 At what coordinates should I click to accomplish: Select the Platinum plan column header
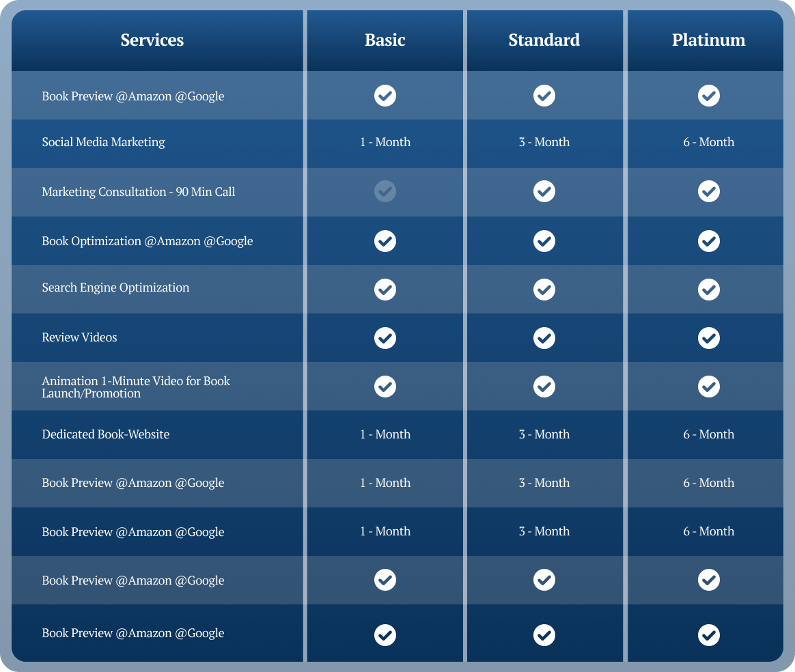pyautogui.click(x=708, y=40)
